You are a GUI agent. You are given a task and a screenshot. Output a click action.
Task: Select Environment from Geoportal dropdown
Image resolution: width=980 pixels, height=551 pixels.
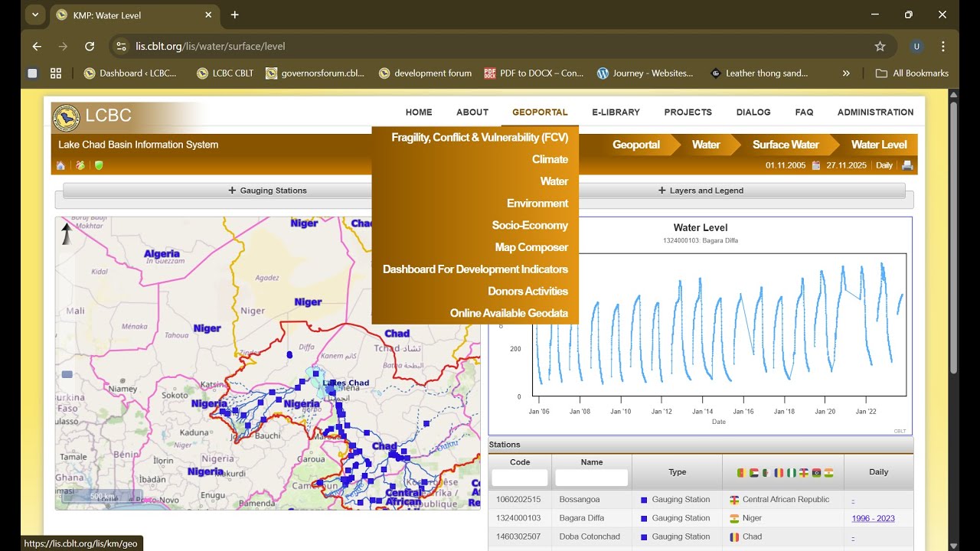(x=537, y=204)
